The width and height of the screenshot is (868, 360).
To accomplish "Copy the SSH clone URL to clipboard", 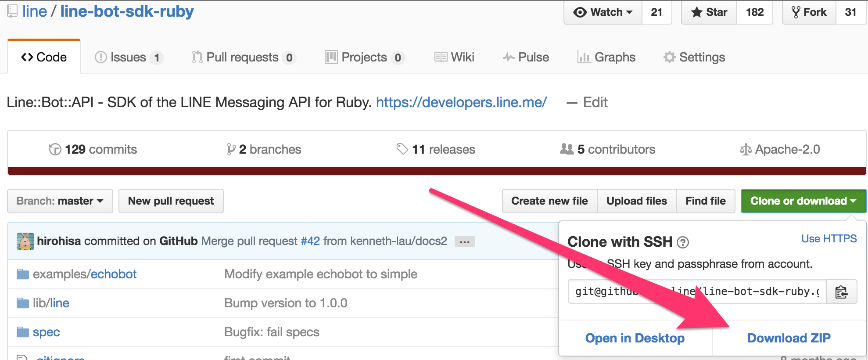I will point(841,292).
